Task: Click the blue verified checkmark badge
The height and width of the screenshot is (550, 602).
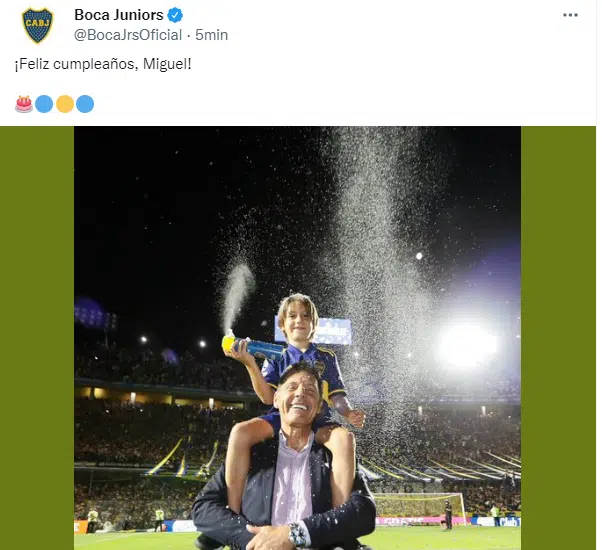Action: coord(175,15)
